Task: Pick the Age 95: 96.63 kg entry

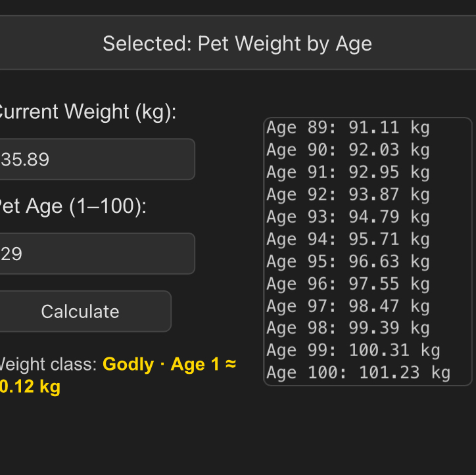Action: click(x=348, y=261)
